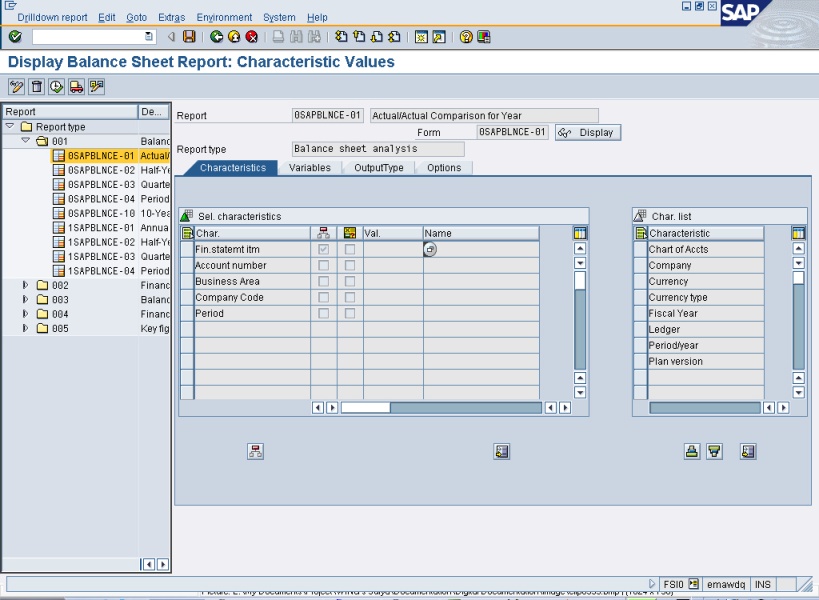This screenshot has height=600, width=819.
Task: Click the Display/Change pencil icon
Action: (x=17, y=87)
